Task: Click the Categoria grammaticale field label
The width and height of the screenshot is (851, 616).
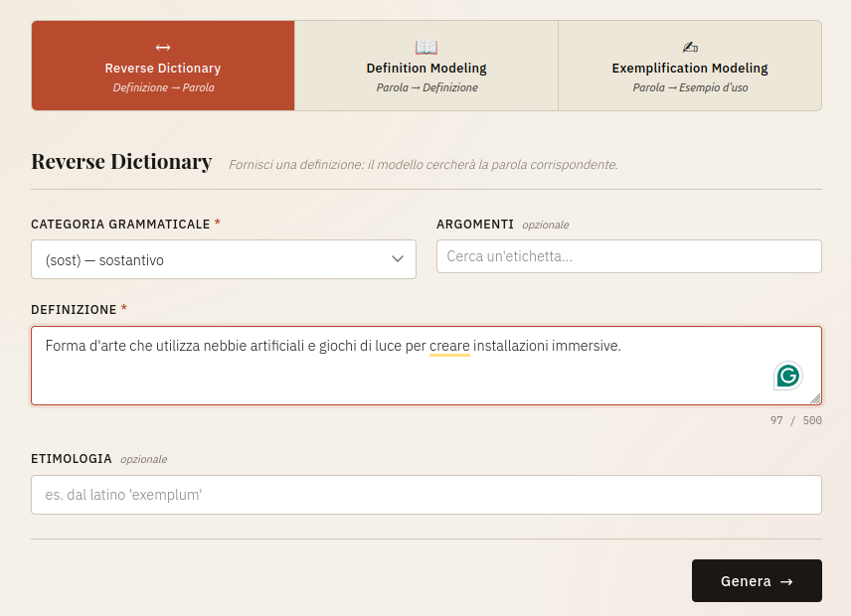Action: pyautogui.click(x=120, y=225)
